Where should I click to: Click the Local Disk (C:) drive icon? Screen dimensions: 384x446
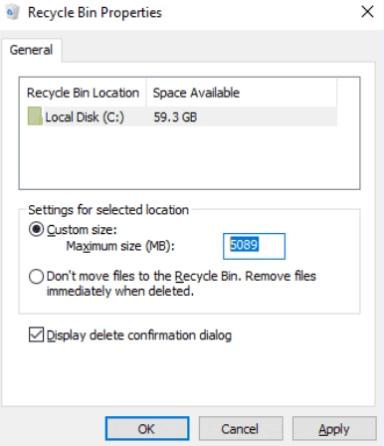[35, 116]
